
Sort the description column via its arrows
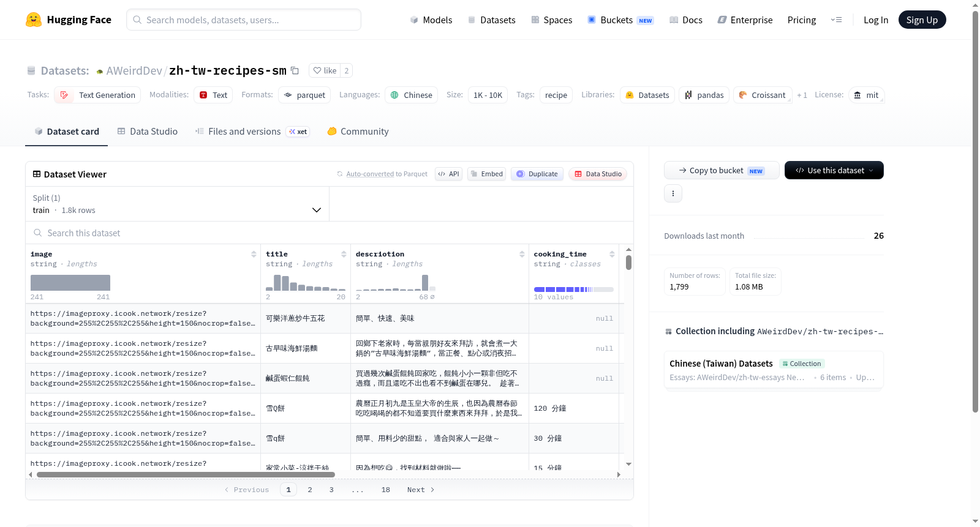[522, 254]
